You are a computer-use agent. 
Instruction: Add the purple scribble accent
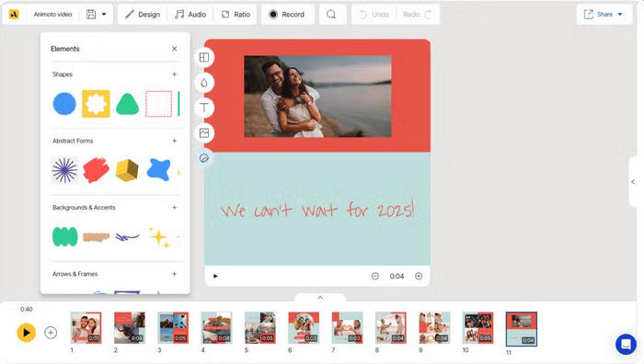[127, 237]
